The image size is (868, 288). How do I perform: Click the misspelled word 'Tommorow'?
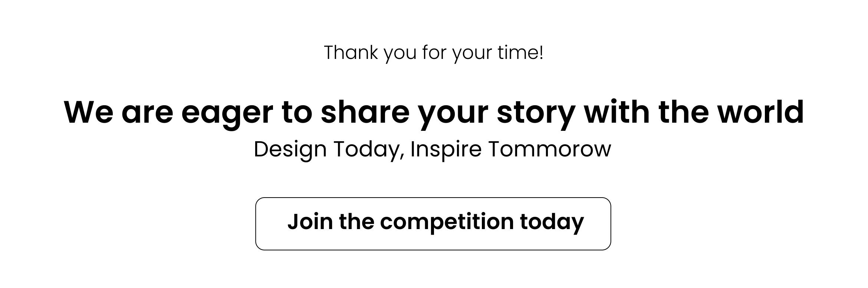point(549,149)
